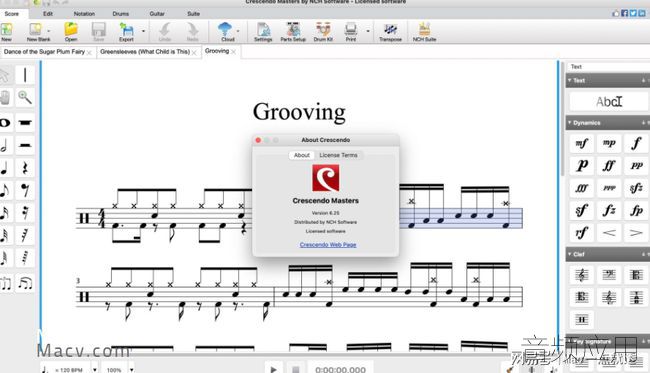Switch to the Notation ribbon tab
This screenshot has height=373, width=650.
(84, 14)
